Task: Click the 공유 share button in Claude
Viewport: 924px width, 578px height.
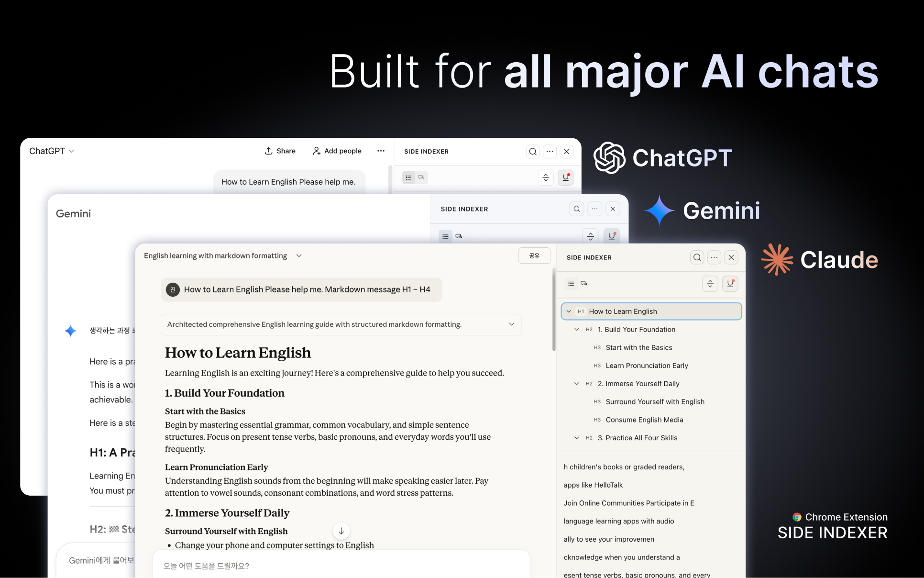Action: pos(534,256)
